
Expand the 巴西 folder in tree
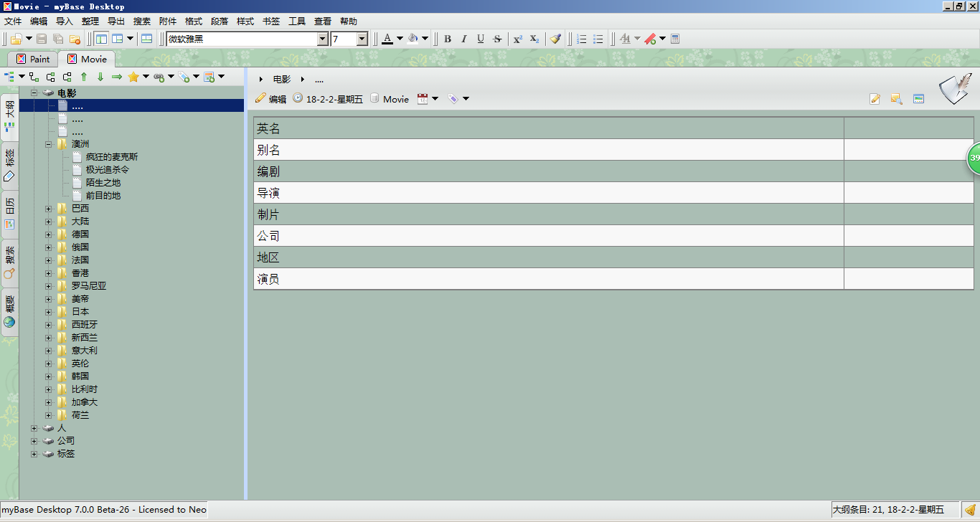(x=49, y=209)
